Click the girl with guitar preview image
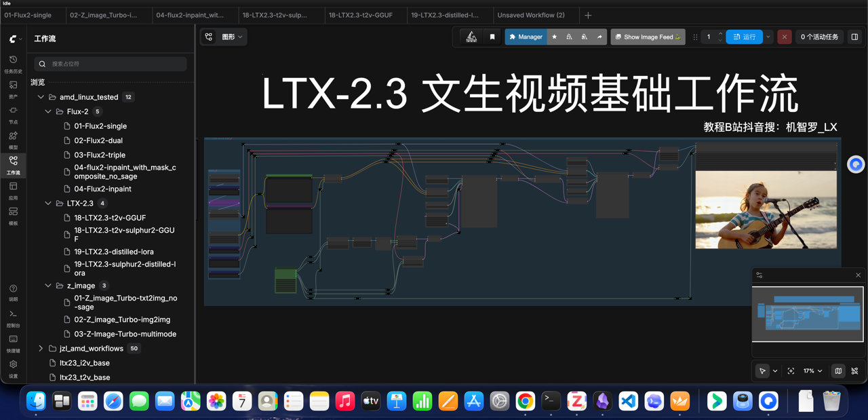 point(766,209)
